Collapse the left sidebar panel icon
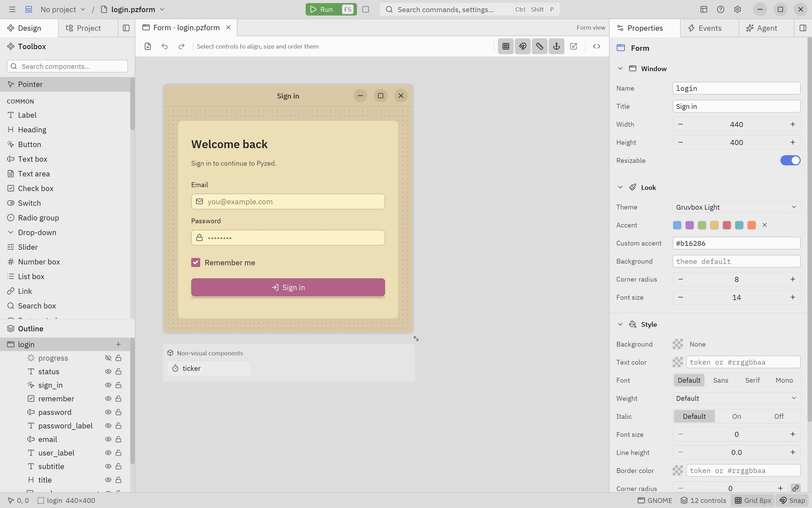The image size is (812, 508). [x=126, y=28]
